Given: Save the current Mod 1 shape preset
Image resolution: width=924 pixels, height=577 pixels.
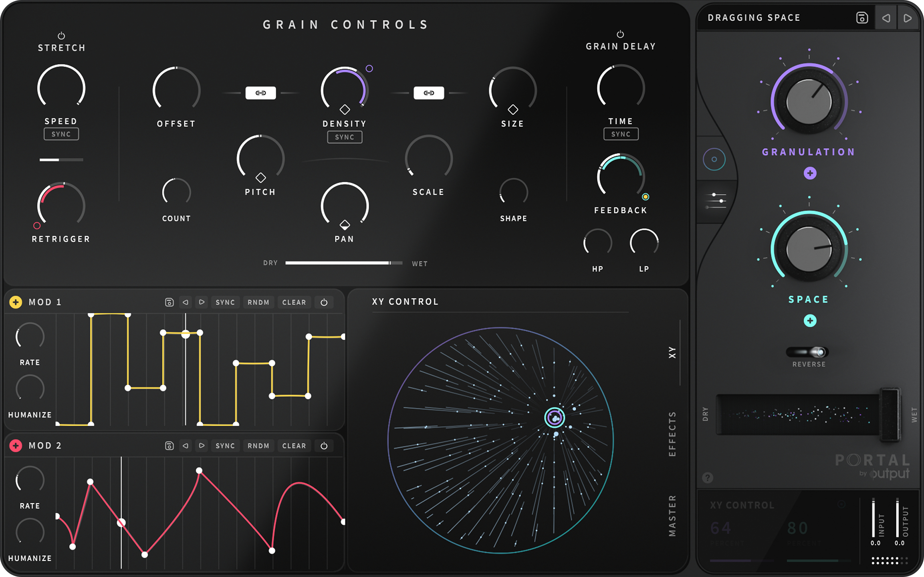Looking at the screenshot, I should (x=169, y=302).
